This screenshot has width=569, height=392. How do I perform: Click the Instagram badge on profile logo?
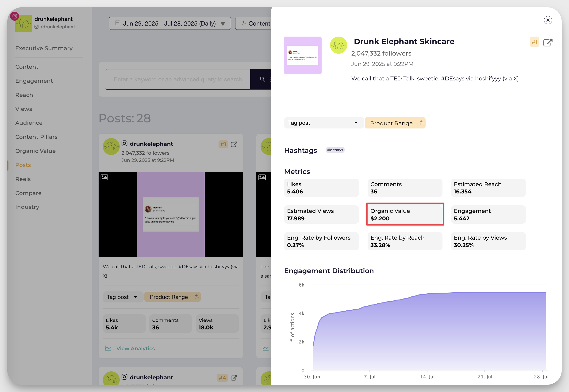click(15, 16)
